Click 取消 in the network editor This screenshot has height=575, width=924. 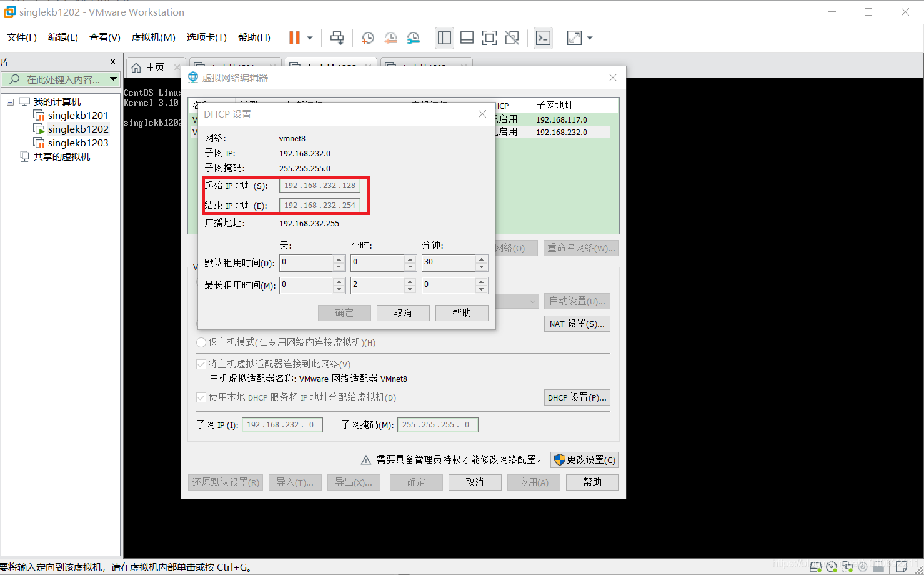[475, 482]
